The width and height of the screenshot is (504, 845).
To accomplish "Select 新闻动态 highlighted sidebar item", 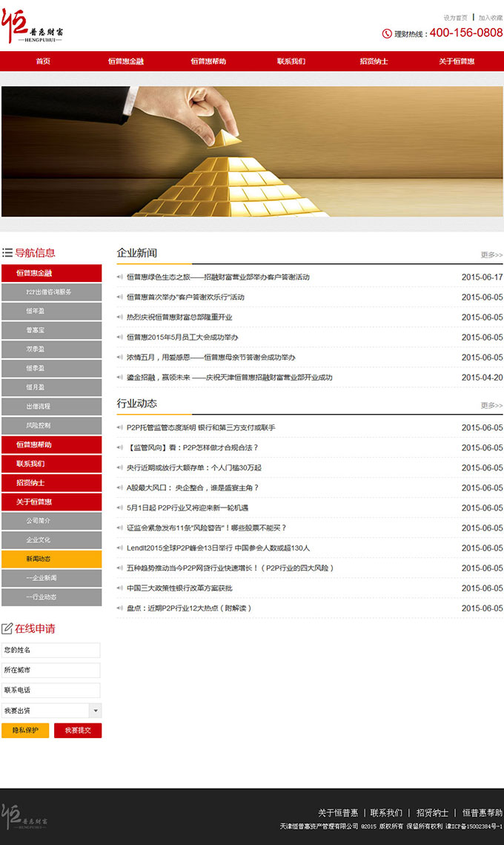I will [x=51, y=559].
